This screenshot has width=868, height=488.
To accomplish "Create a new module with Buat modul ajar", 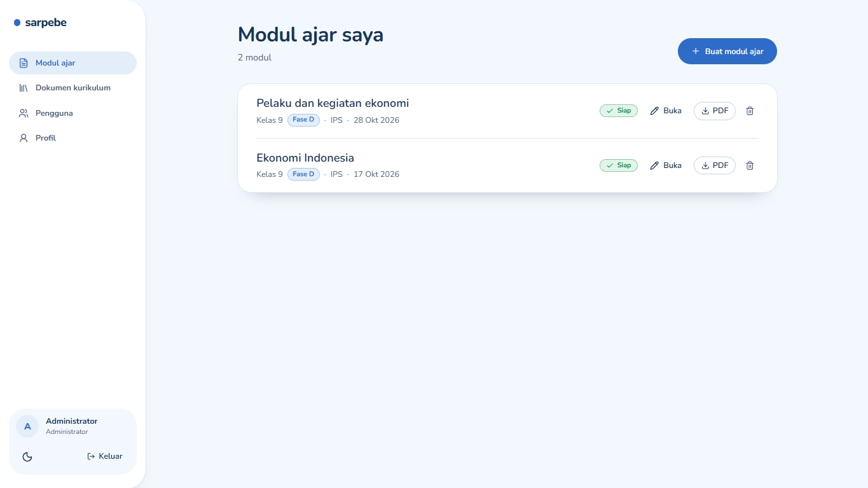I will 727,52.
